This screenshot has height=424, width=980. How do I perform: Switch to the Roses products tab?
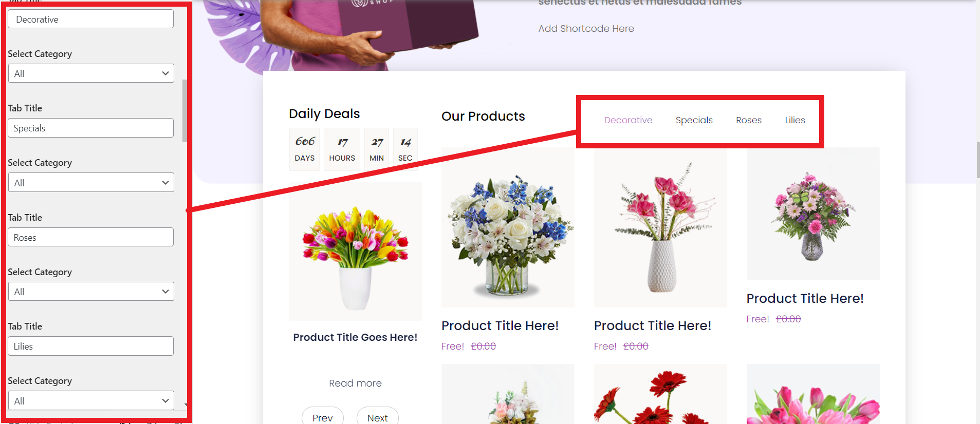click(749, 120)
